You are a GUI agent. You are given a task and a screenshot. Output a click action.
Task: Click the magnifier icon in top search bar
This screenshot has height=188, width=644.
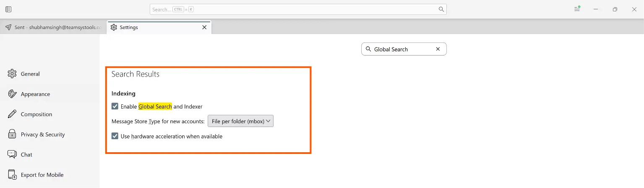pos(441,9)
